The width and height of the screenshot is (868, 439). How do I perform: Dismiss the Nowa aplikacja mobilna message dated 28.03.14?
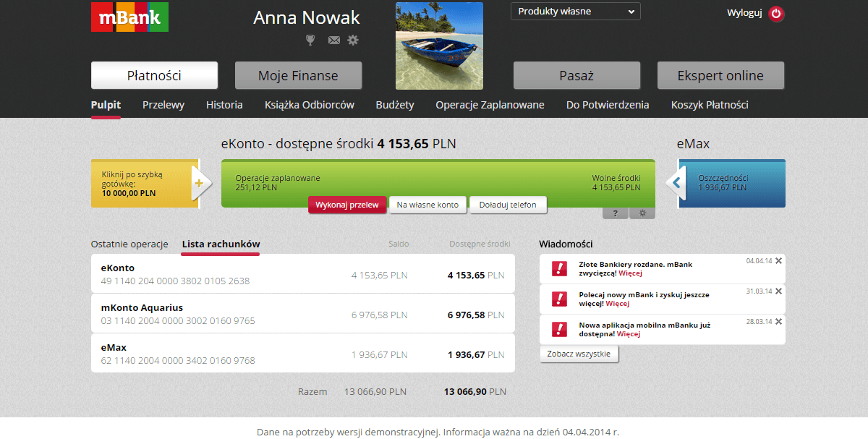778,322
